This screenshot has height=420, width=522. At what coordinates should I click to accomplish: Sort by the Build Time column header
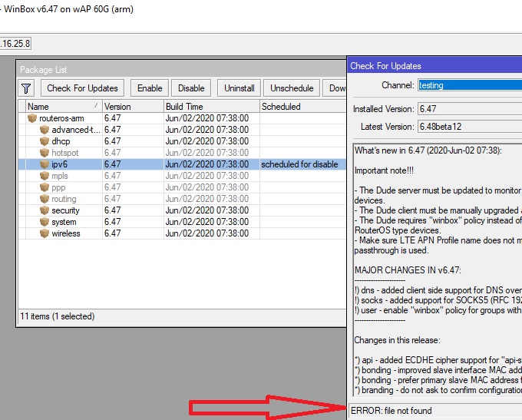pos(212,107)
